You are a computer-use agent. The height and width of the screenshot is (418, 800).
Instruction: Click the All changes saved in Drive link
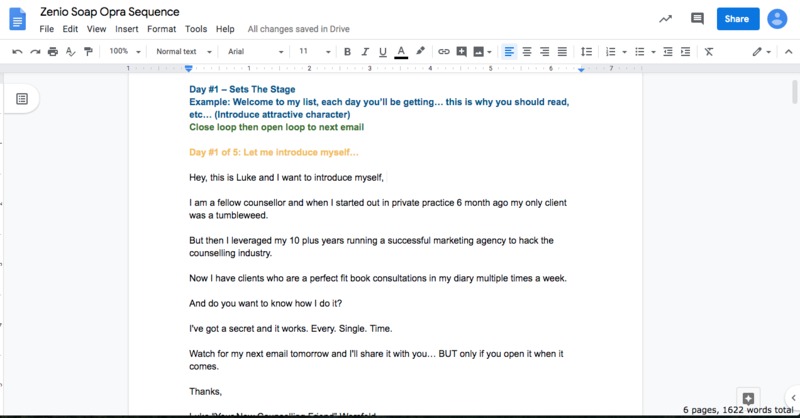(298, 29)
